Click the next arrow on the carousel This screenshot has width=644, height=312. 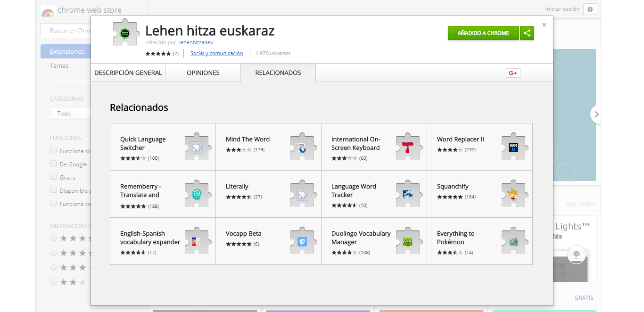pos(596,114)
